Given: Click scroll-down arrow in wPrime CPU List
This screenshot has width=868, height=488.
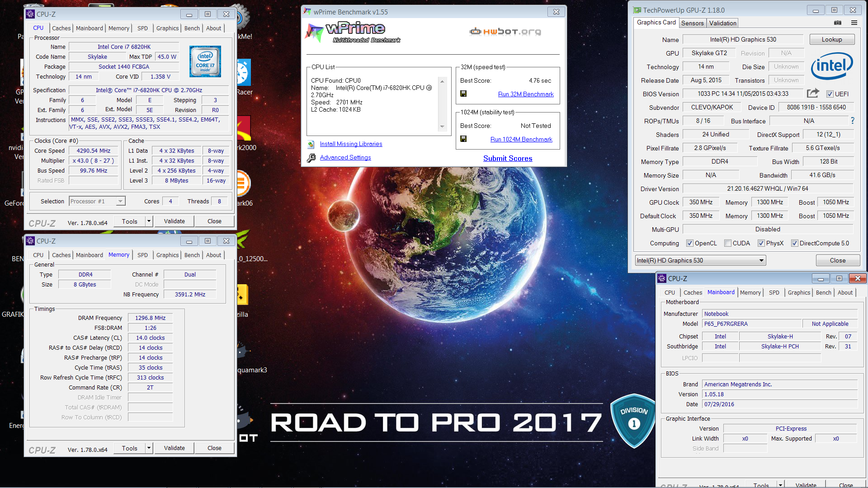Looking at the screenshot, I should [442, 127].
